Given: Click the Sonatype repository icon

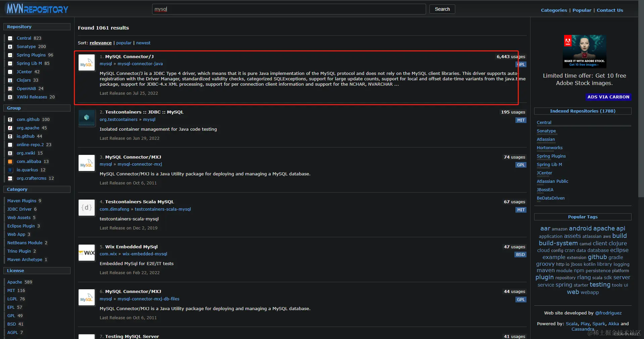Looking at the screenshot, I should pos(10,47).
